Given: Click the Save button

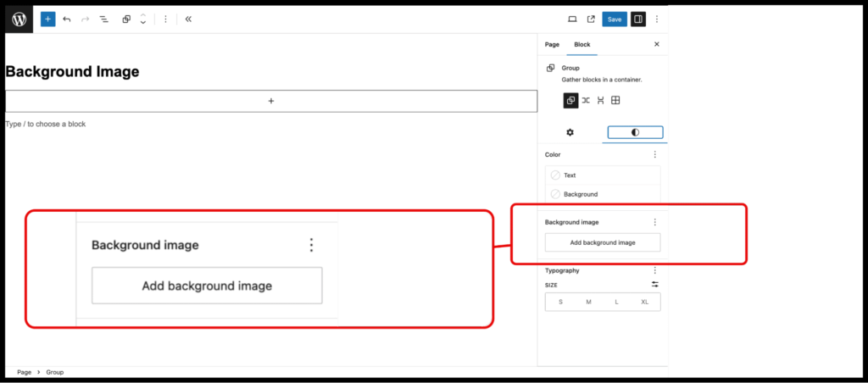Looking at the screenshot, I should pos(615,19).
